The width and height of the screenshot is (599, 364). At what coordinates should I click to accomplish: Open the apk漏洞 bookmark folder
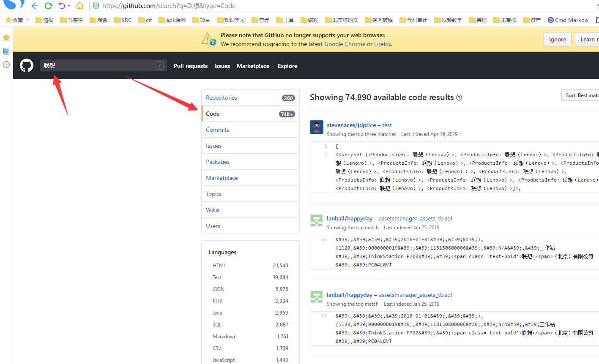point(172,20)
